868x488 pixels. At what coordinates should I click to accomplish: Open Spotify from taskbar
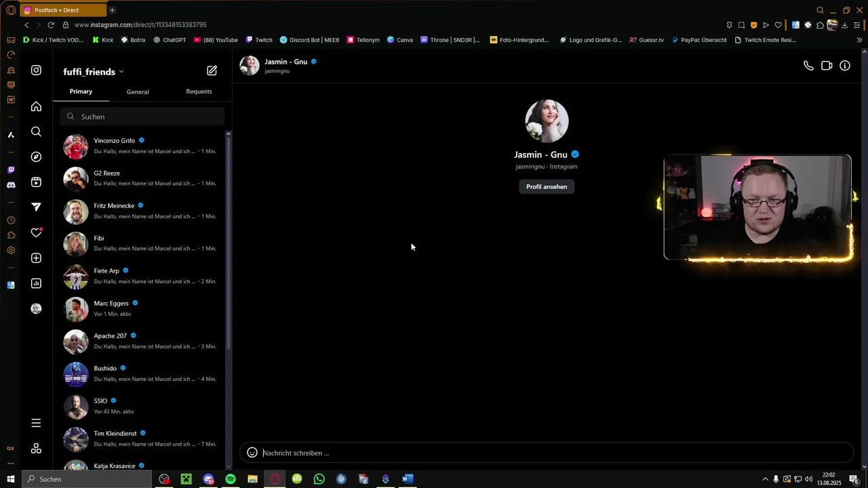pos(231,479)
